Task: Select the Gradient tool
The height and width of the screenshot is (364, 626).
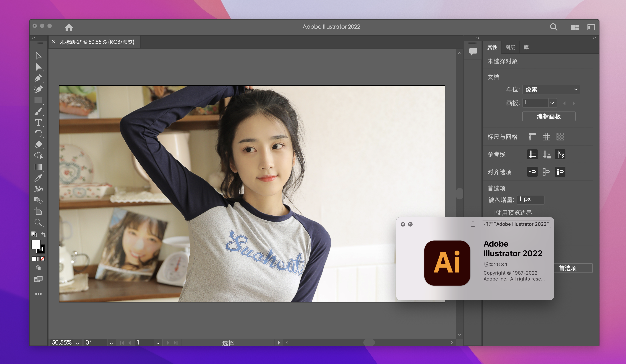Action: [38, 167]
